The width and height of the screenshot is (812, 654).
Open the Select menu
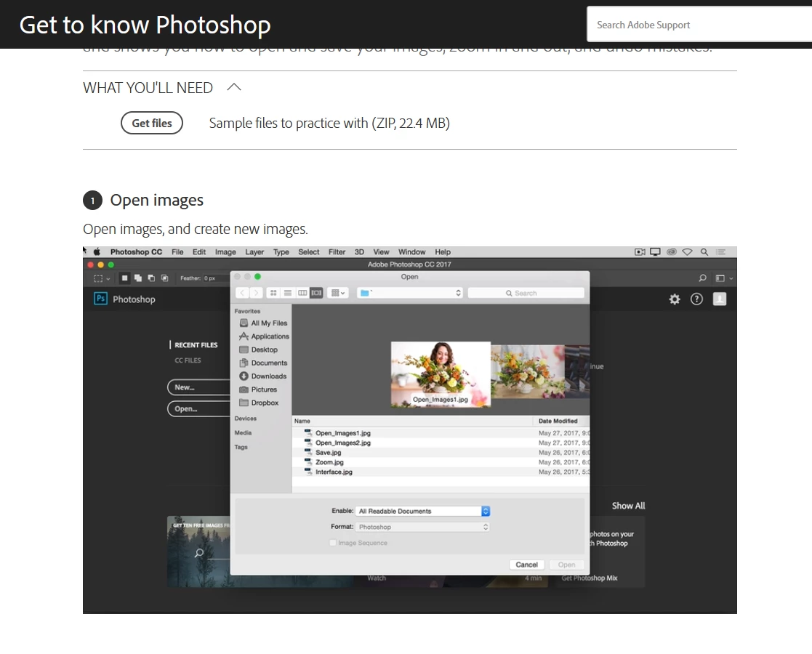click(x=309, y=252)
